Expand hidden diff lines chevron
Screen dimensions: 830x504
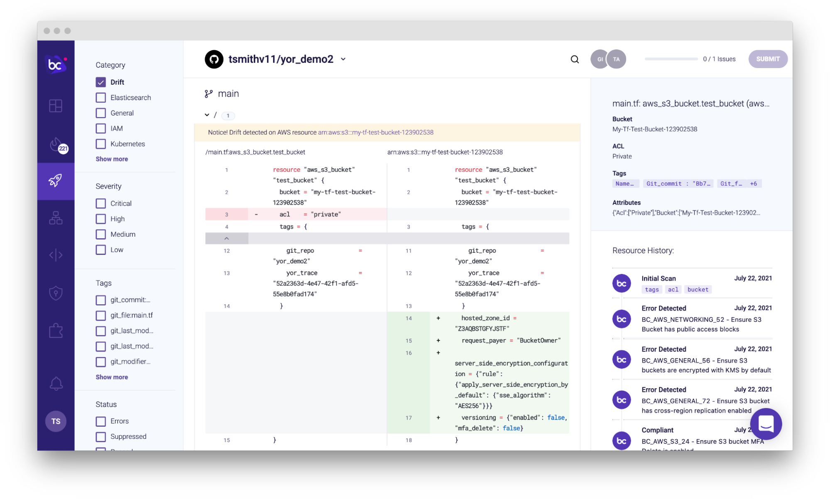(227, 238)
